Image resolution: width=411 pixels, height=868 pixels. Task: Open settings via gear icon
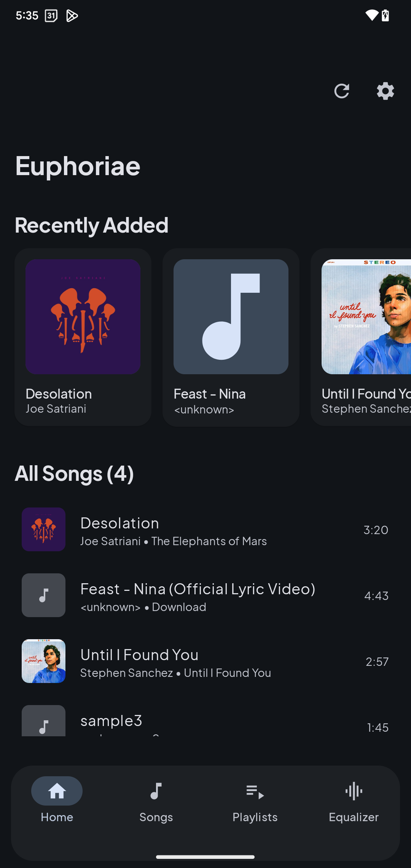tap(385, 91)
